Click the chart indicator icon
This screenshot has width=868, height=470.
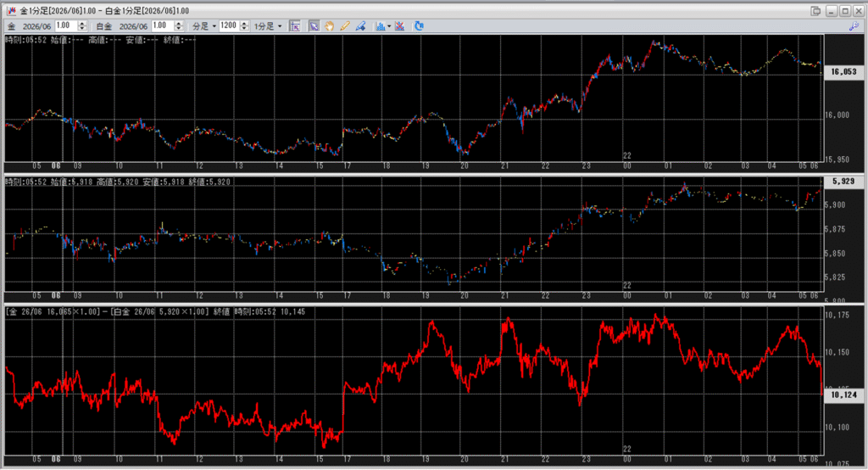379,26
